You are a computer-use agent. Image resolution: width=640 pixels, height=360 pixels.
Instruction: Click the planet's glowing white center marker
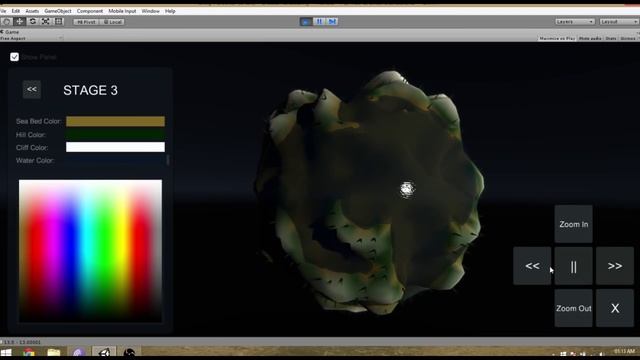point(407,189)
